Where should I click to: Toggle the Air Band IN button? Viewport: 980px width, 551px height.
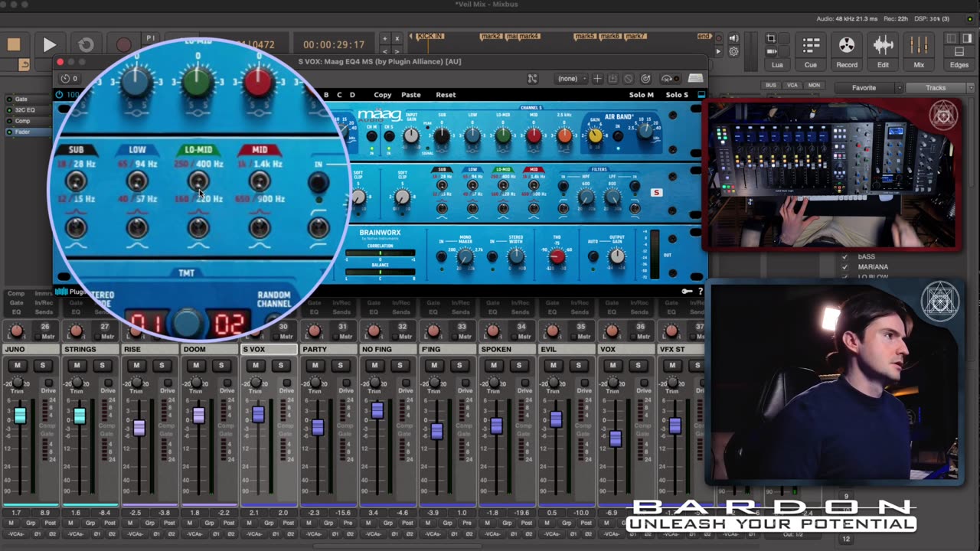(x=618, y=136)
